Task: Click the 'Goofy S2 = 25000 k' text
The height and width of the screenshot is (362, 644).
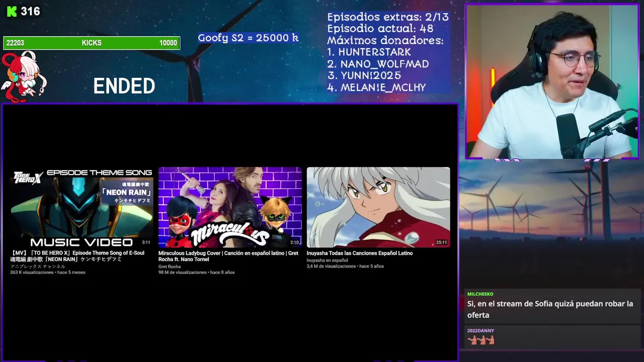Action: tap(248, 38)
